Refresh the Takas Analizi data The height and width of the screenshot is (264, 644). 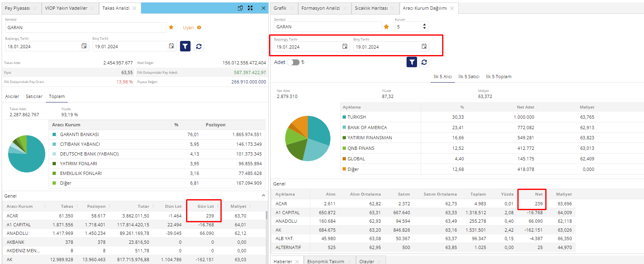(x=199, y=47)
